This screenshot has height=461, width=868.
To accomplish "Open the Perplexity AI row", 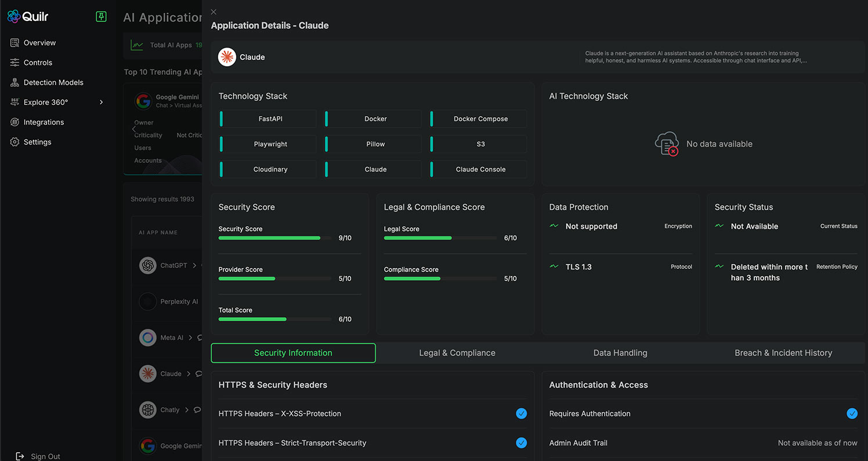I will point(167,302).
